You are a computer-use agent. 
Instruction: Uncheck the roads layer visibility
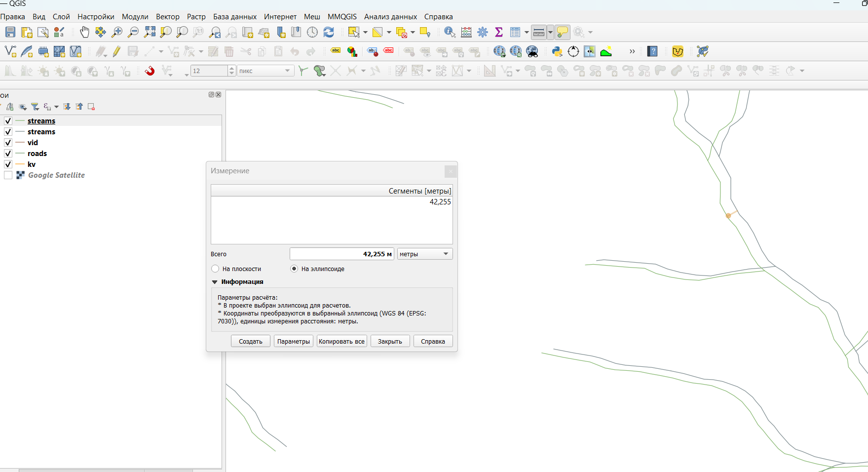pyautogui.click(x=8, y=154)
